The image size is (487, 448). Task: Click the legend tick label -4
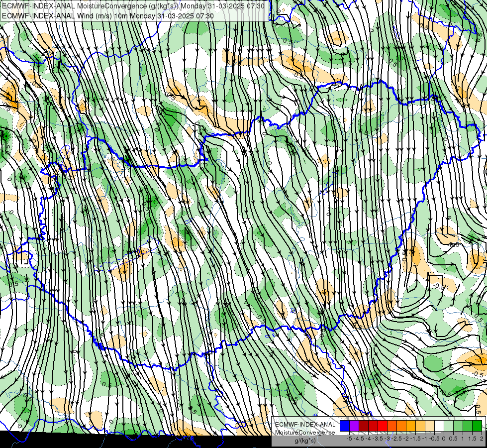[368, 439]
